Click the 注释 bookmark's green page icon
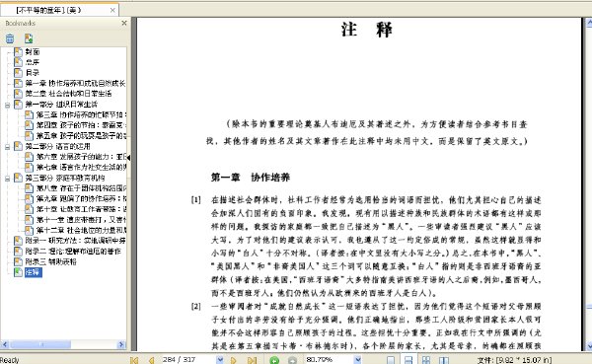Screen dimensions: 592x364 tap(18, 272)
